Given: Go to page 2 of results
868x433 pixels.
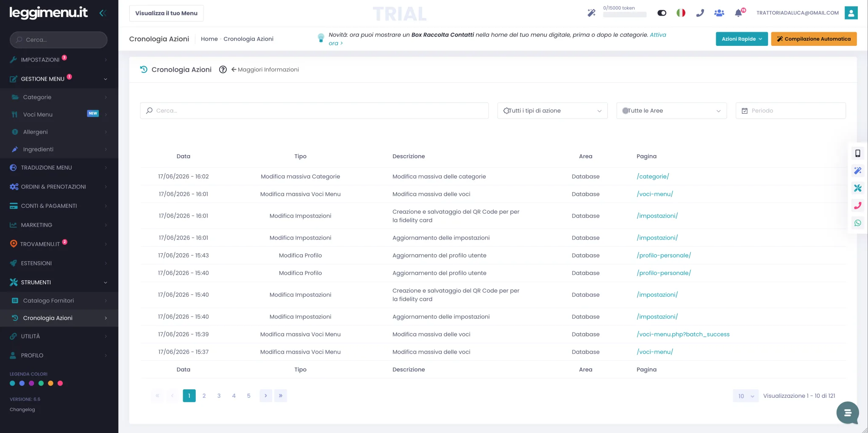Looking at the screenshot, I should 204,396.
